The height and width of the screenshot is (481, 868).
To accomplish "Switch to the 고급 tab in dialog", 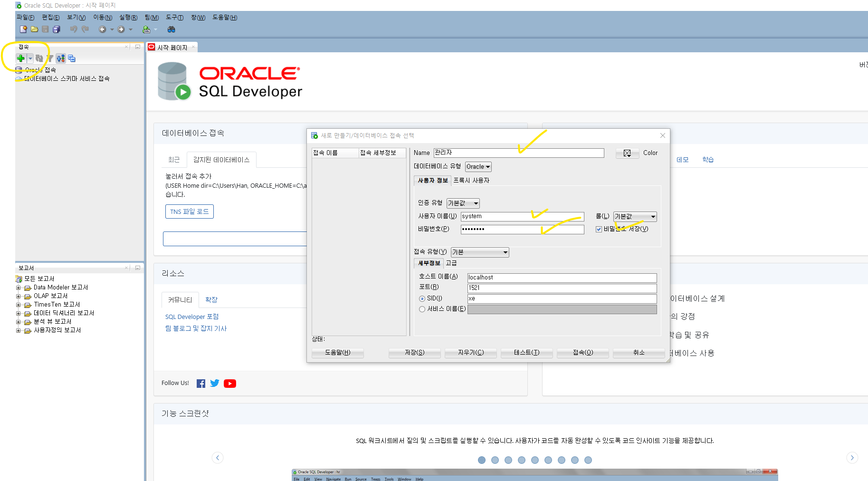I will [x=451, y=263].
